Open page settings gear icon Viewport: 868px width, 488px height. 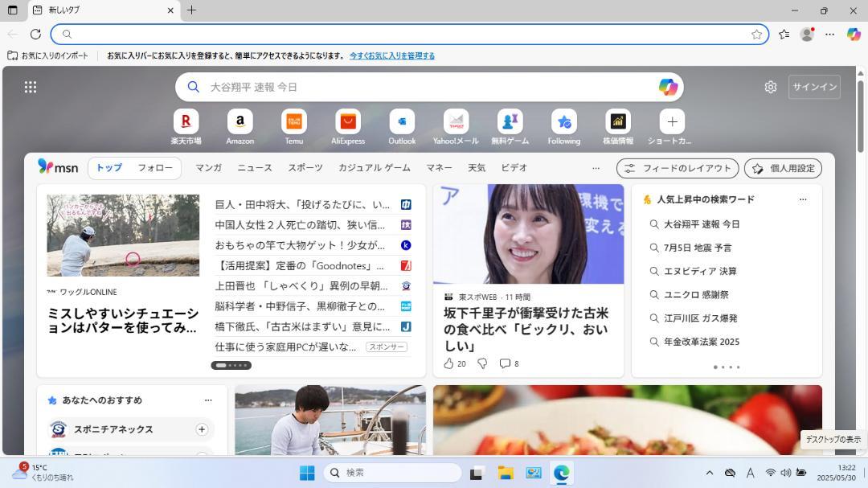771,87
